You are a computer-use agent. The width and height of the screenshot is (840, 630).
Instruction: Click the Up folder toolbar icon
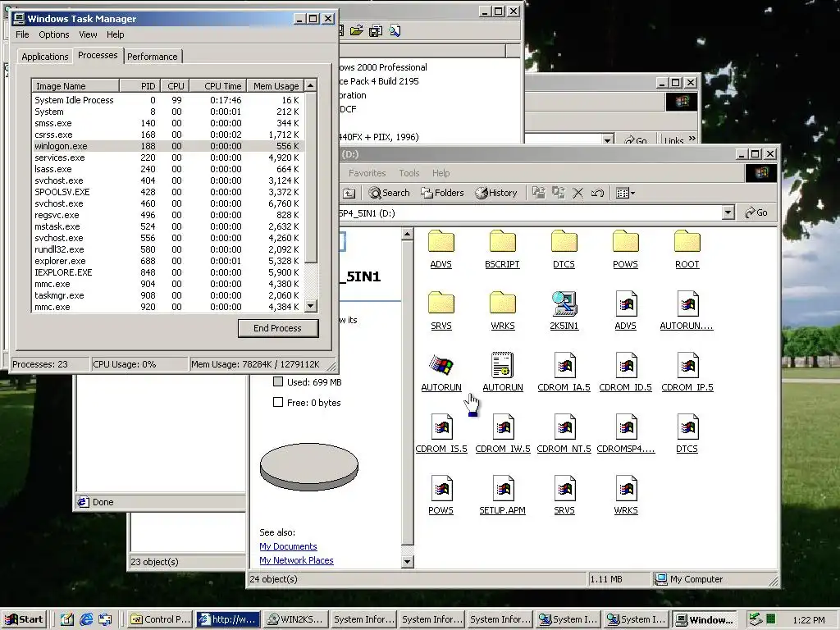pyautogui.click(x=349, y=193)
